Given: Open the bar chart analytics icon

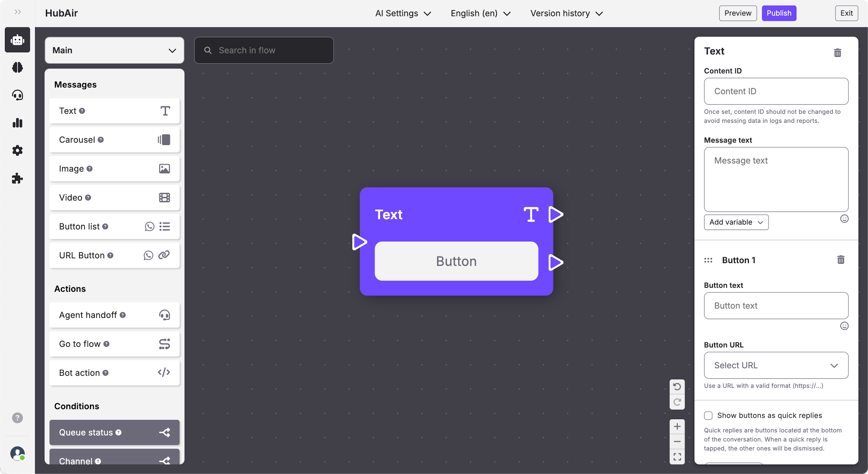Looking at the screenshot, I should point(17,123).
